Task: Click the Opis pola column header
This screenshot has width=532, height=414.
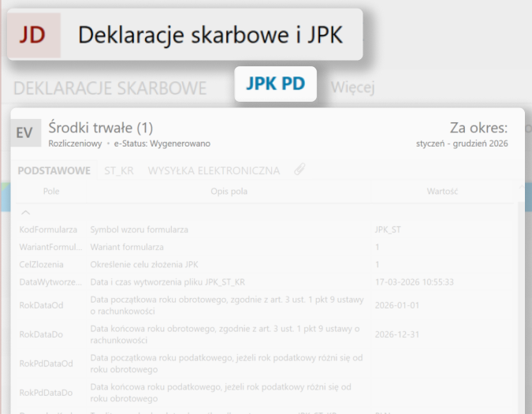Action: [x=229, y=192]
